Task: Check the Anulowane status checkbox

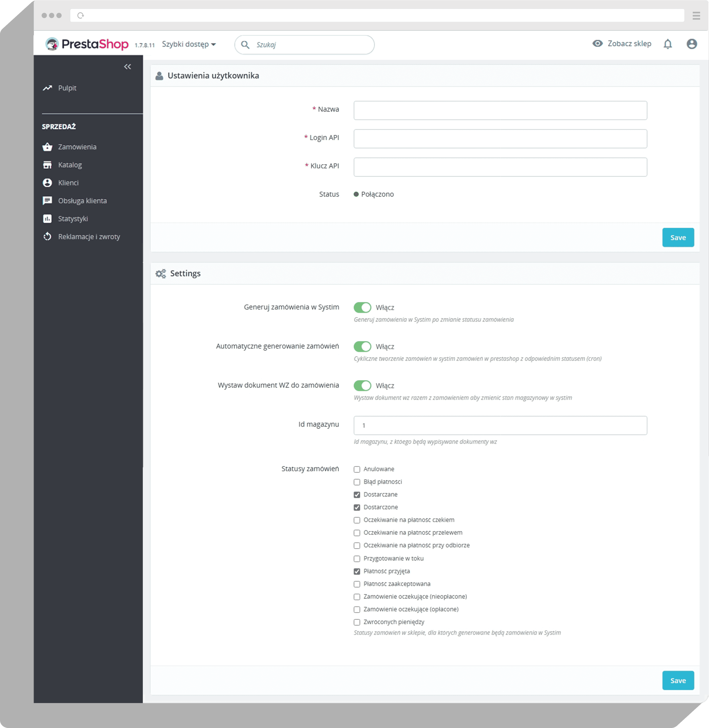Action: (357, 469)
